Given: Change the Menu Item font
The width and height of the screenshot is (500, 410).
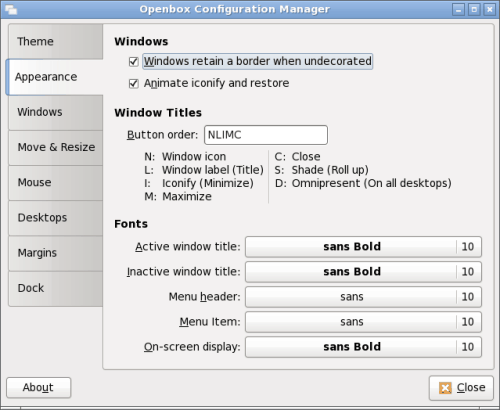Looking at the screenshot, I should 363,322.
